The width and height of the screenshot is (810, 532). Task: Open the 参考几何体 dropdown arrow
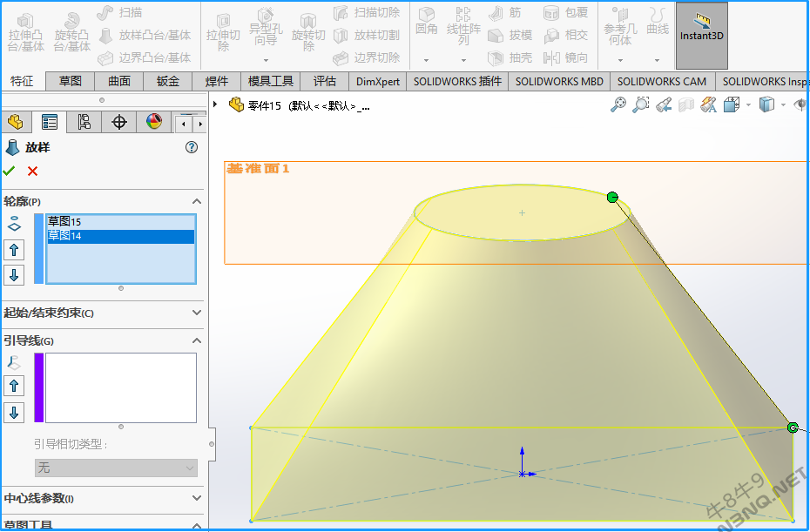pyautogui.click(x=620, y=60)
